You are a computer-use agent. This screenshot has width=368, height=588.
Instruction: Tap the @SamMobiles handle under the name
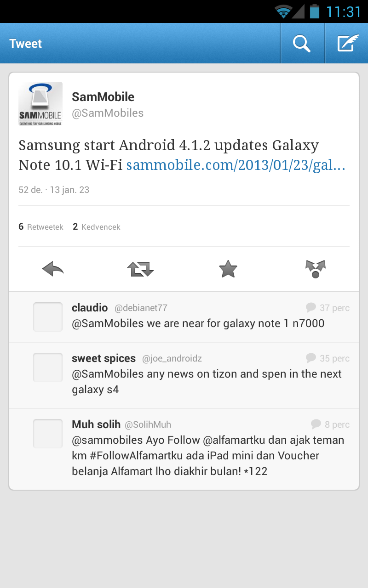click(x=108, y=113)
